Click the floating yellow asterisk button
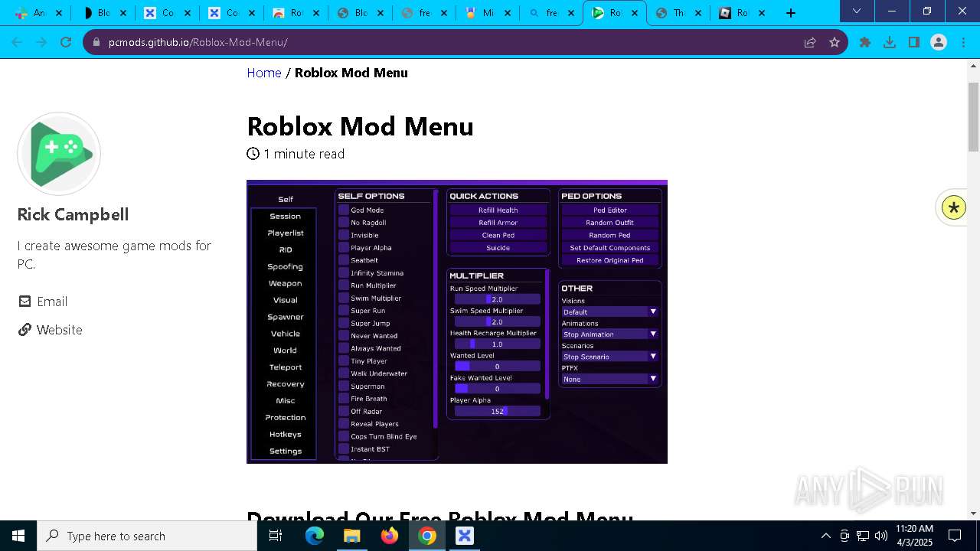980x551 pixels. 954,207
